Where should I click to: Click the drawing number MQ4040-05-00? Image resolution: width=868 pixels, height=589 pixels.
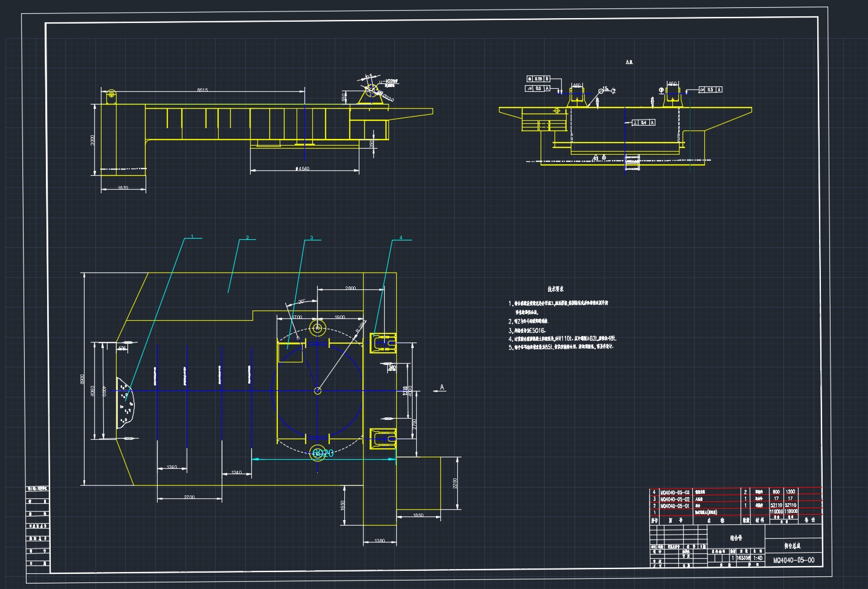pos(794,560)
